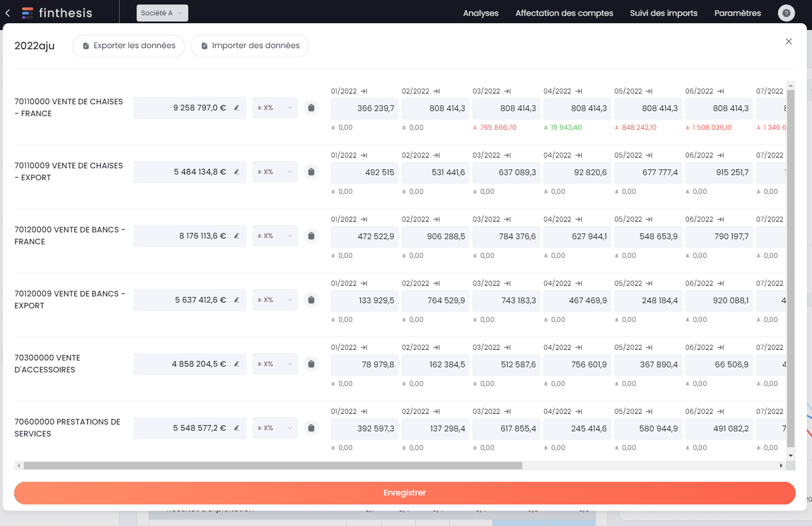Image resolution: width=812 pixels, height=526 pixels.
Task: Click the finthesis logo
Action: click(57, 13)
